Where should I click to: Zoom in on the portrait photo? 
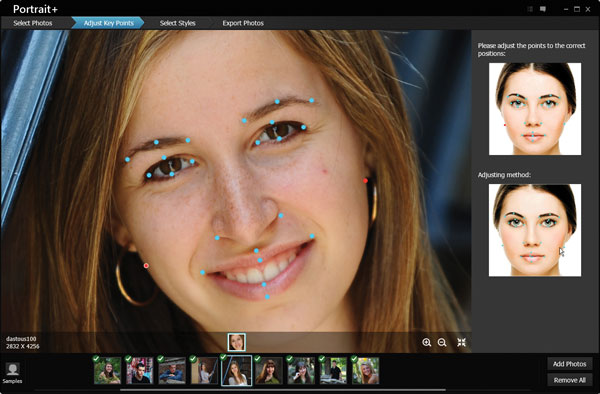[427, 342]
